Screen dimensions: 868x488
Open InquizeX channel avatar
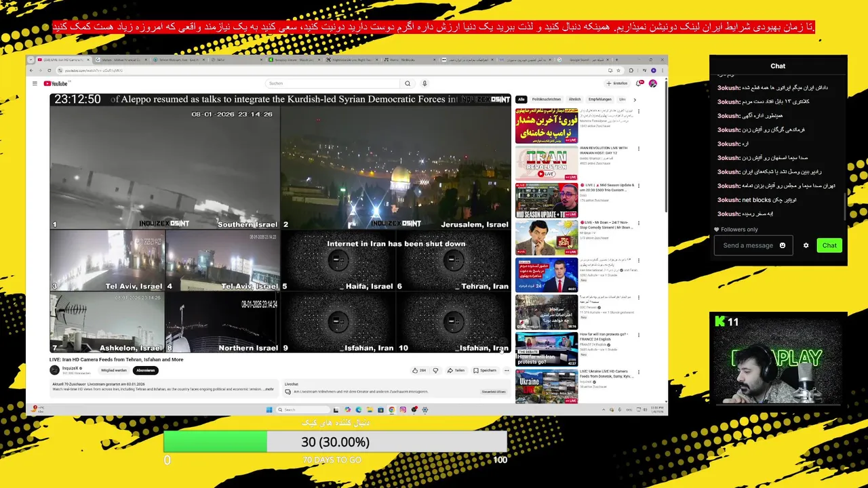54,370
